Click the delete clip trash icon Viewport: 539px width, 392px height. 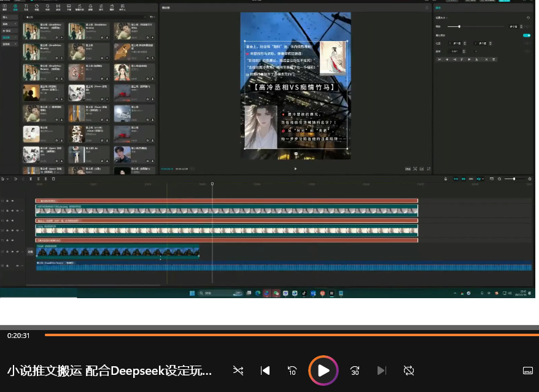tap(53, 179)
